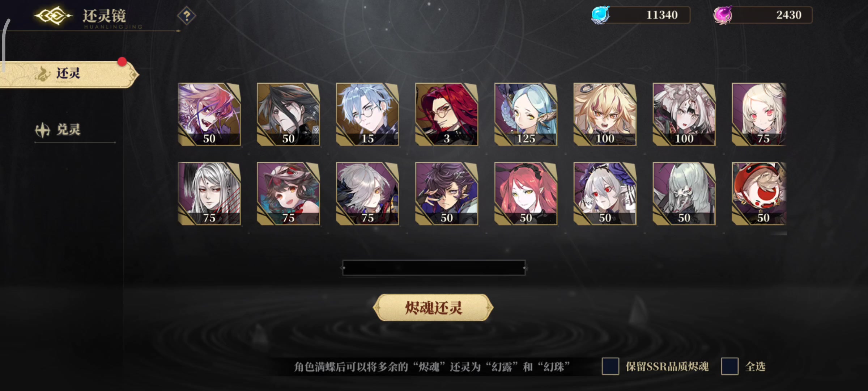The image size is (868, 391).
Task: Click the purple 幻珠 currency orb icon
Action: point(723,15)
